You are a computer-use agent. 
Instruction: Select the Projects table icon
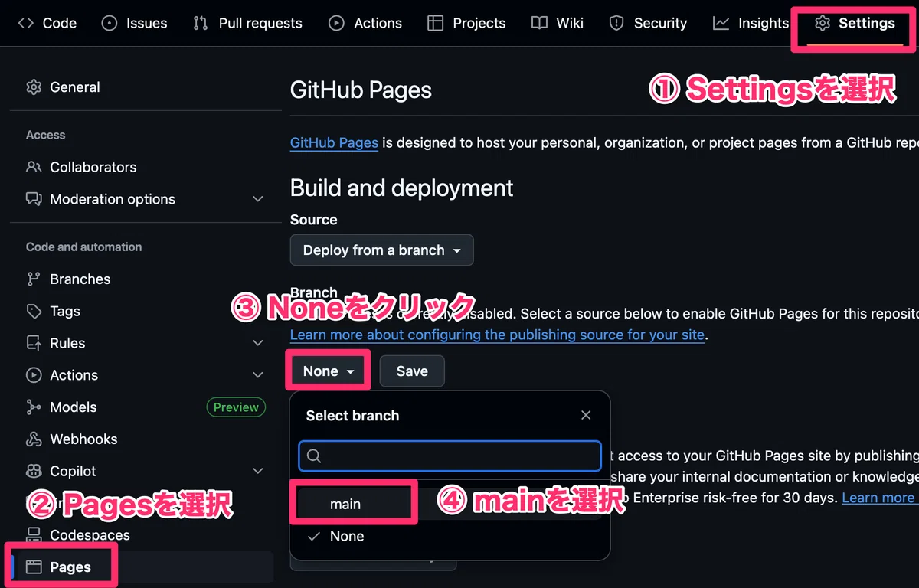tap(435, 23)
